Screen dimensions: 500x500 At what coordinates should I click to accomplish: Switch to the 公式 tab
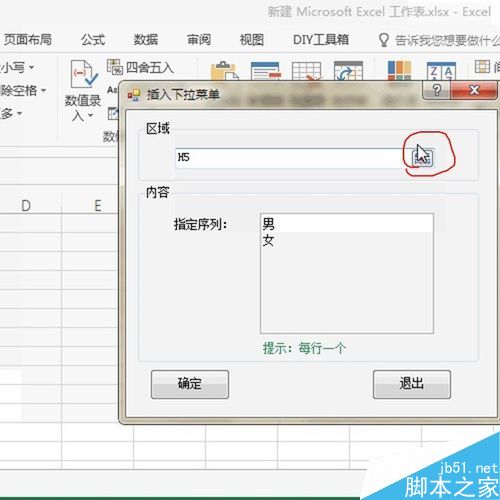click(93, 40)
